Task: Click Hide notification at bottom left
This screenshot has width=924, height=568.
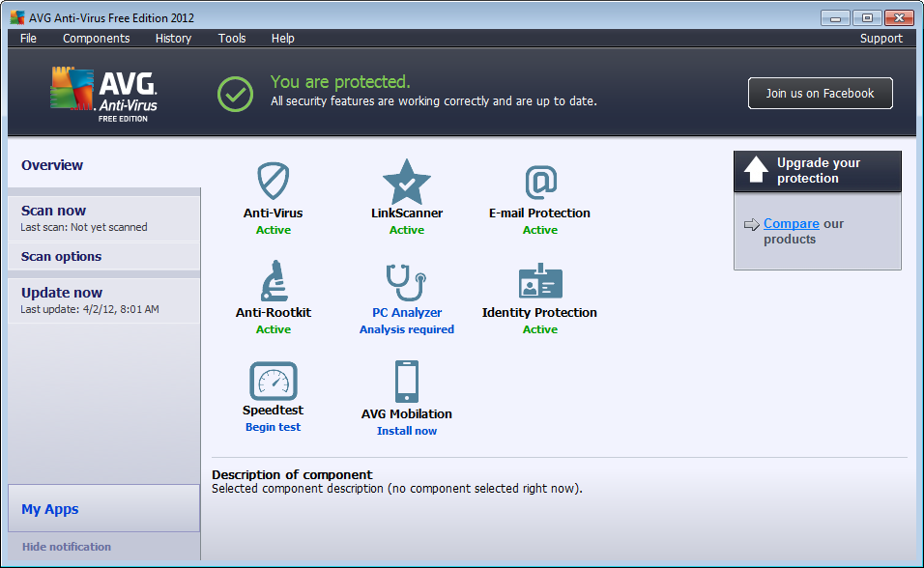Action: click(67, 547)
